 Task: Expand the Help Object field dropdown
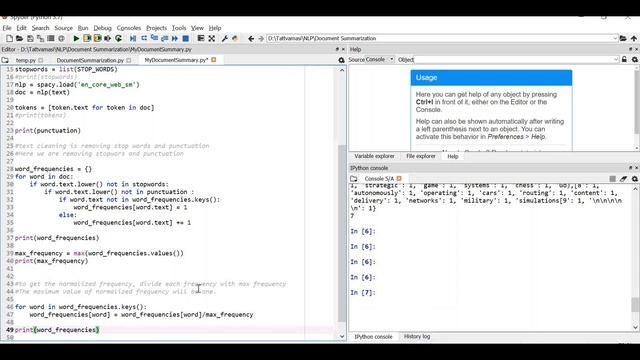[616, 60]
